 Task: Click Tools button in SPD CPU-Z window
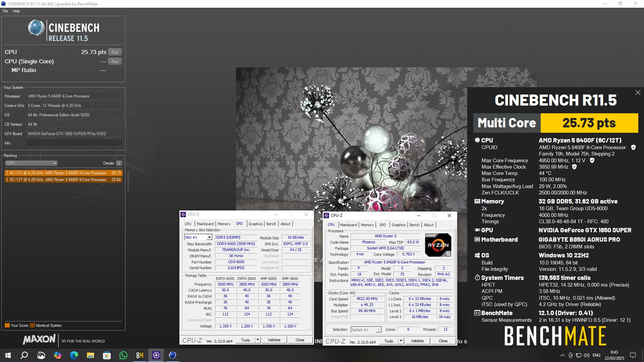(x=246, y=340)
